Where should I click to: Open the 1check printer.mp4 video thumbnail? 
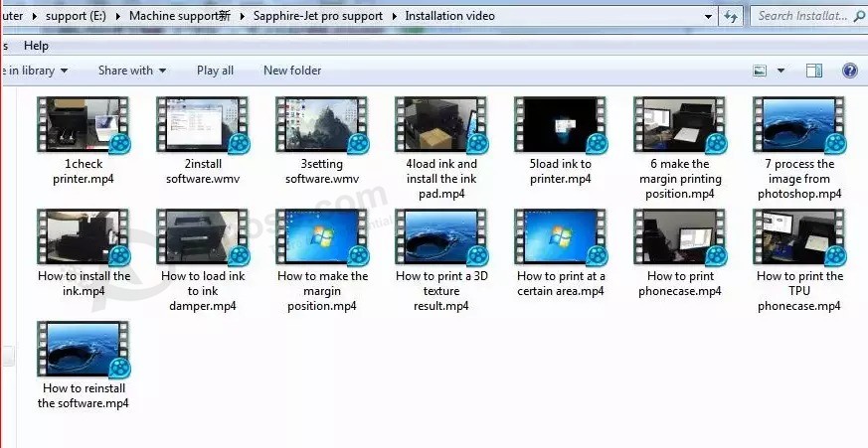click(x=84, y=125)
